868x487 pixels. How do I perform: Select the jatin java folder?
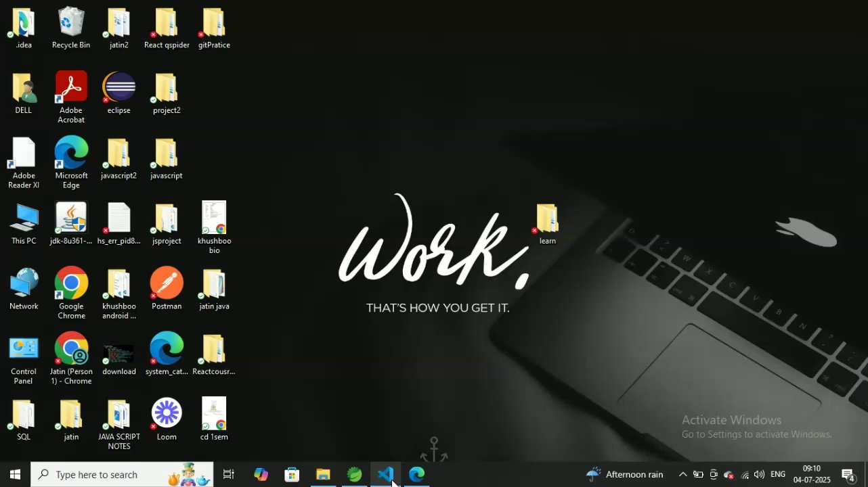coord(214,289)
